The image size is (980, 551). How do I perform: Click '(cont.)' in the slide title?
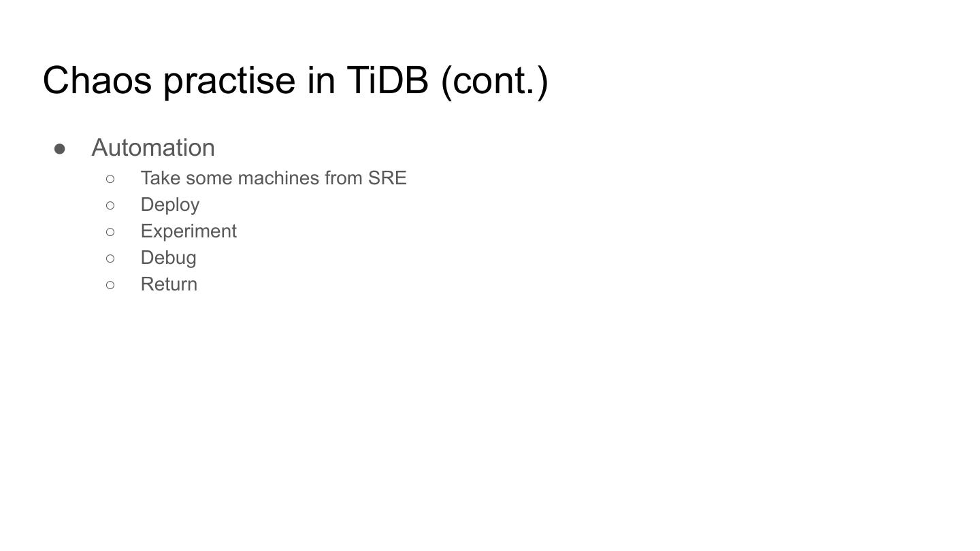494,80
